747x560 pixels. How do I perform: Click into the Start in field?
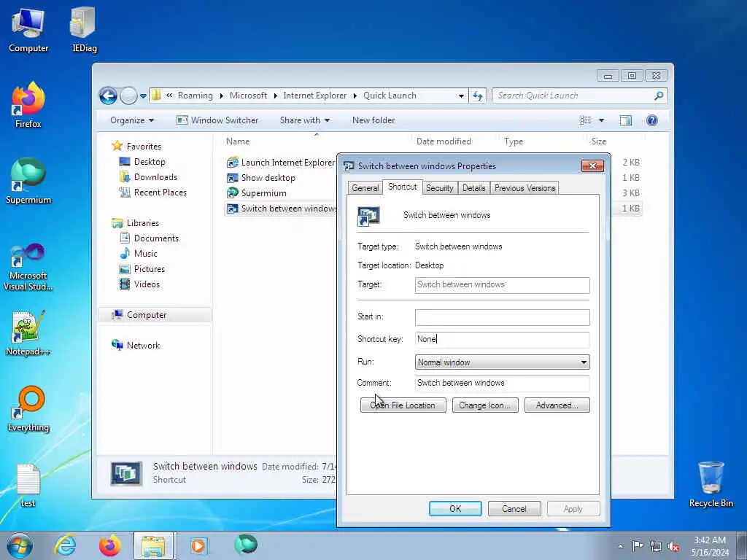tap(502, 317)
